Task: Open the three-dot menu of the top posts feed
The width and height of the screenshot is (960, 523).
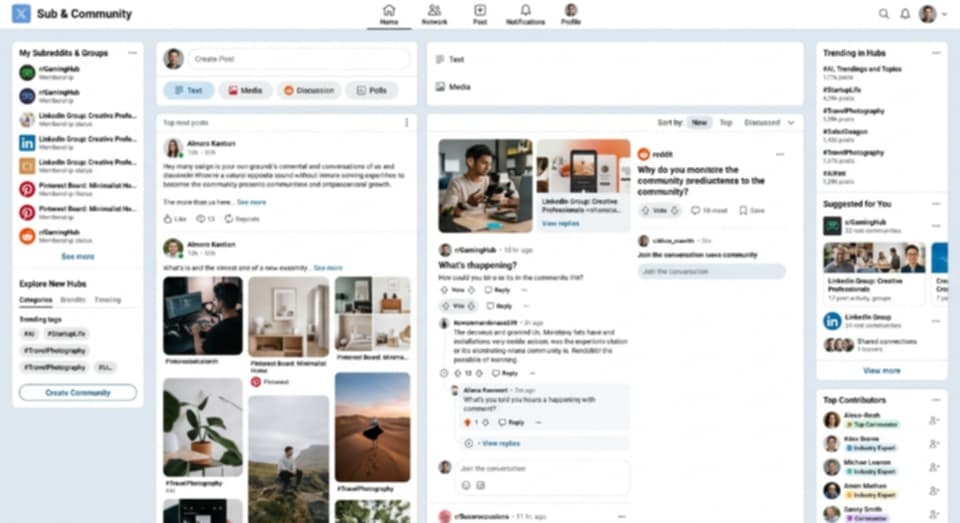Action: [407, 122]
